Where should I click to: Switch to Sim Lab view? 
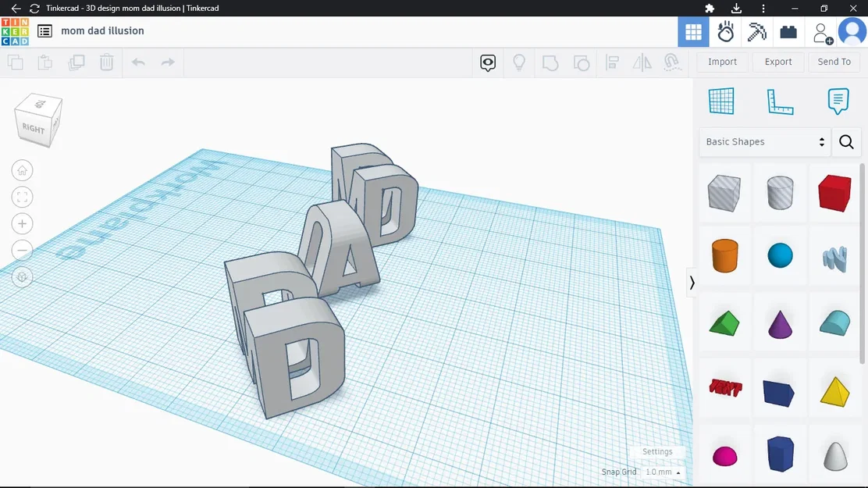point(725,31)
